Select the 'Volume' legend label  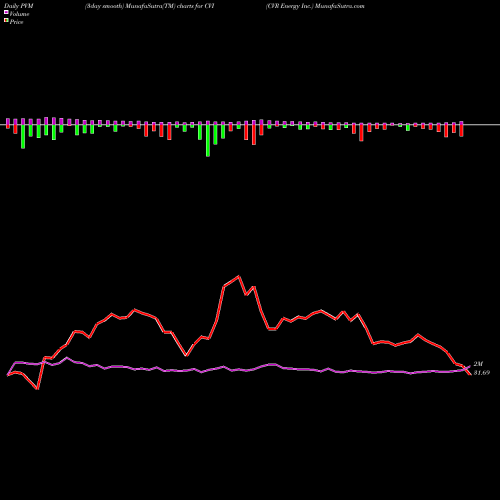19,14
